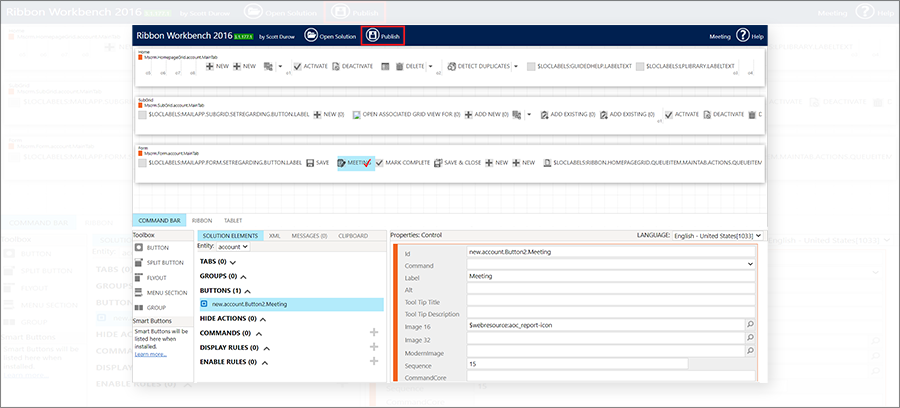Click search icon for Image 16
The height and width of the screenshot is (408, 900).
pyautogui.click(x=750, y=324)
